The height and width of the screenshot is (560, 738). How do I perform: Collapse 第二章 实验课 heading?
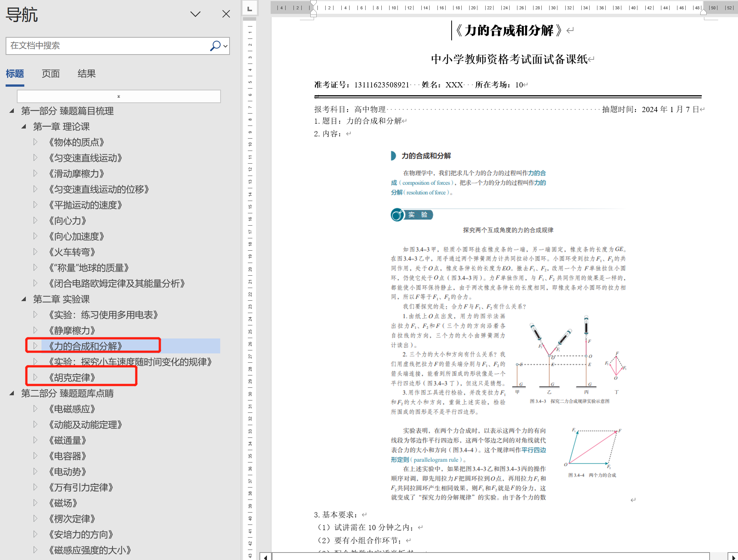[24, 299]
